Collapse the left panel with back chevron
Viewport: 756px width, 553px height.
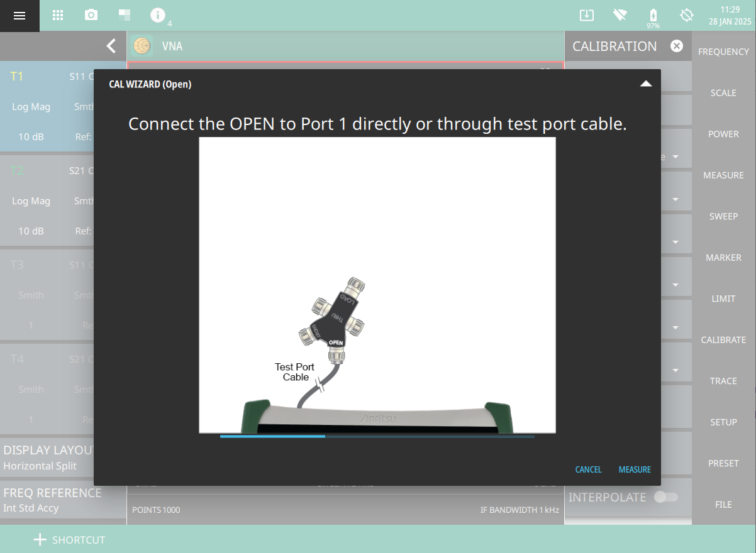click(111, 46)
